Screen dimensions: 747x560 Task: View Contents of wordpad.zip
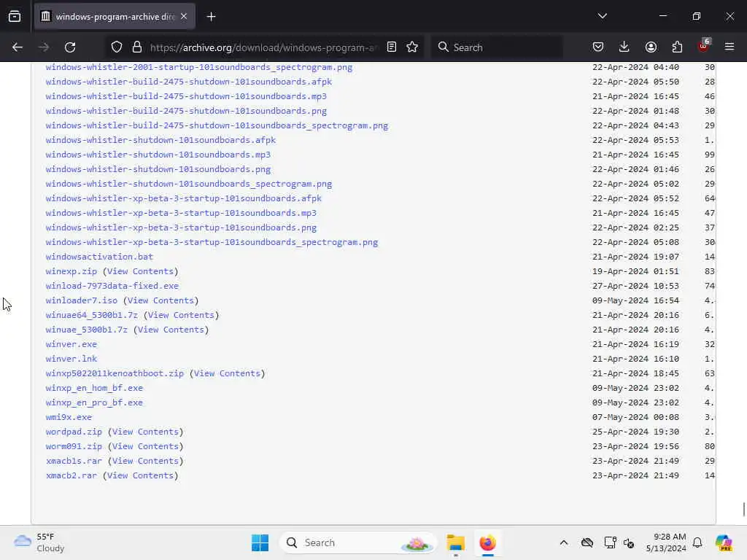pyautogui.click(x=145, y=432)
